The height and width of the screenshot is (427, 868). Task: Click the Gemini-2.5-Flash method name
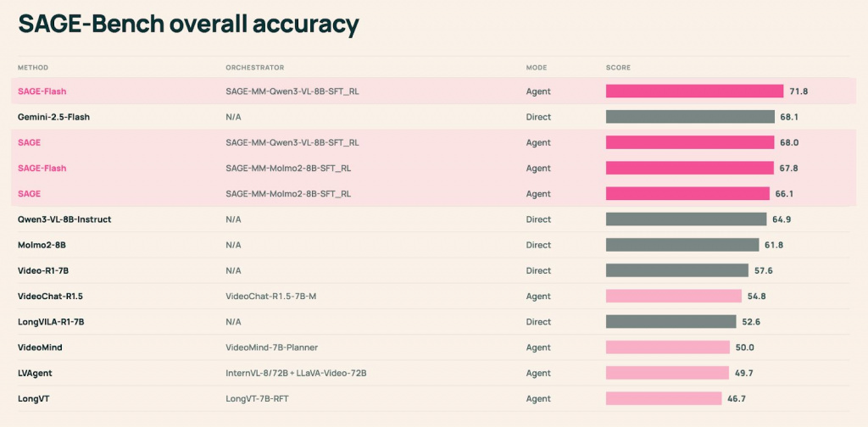click(x=53, y=117)
